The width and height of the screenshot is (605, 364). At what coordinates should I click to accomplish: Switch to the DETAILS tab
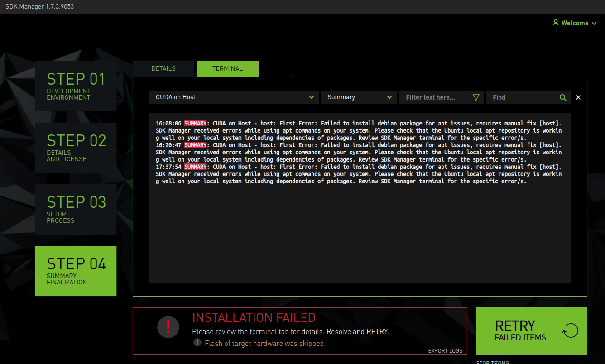163,69
